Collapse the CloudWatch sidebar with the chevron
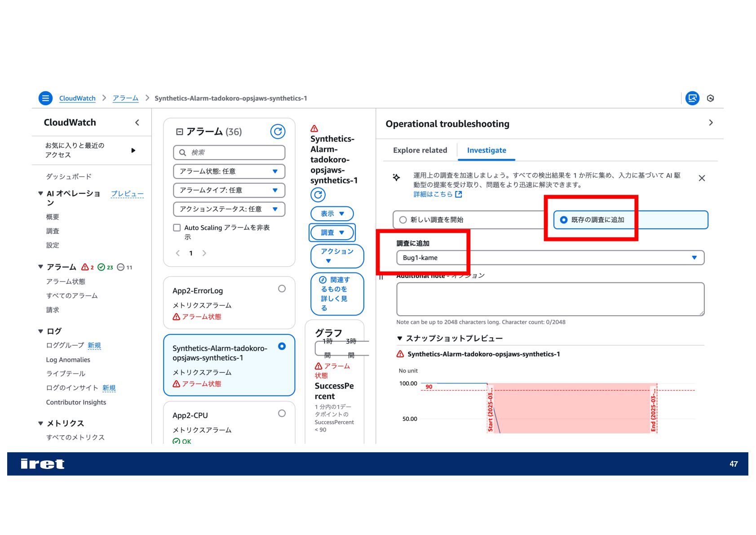The height and width of the screenshot is (535, 756). pyautogui.click(x=137, y=122)
